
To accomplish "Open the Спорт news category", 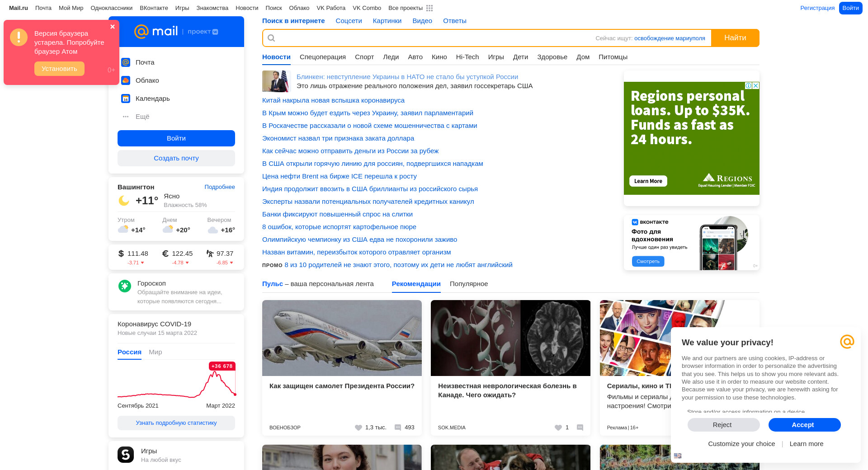I will tap(364, 57).
